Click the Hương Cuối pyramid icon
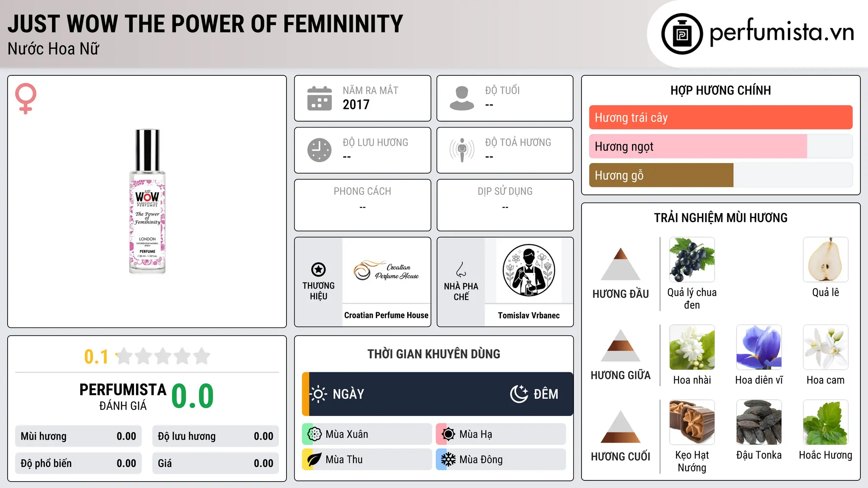This screenshot has height=488, width=868. tap(620, 427)
